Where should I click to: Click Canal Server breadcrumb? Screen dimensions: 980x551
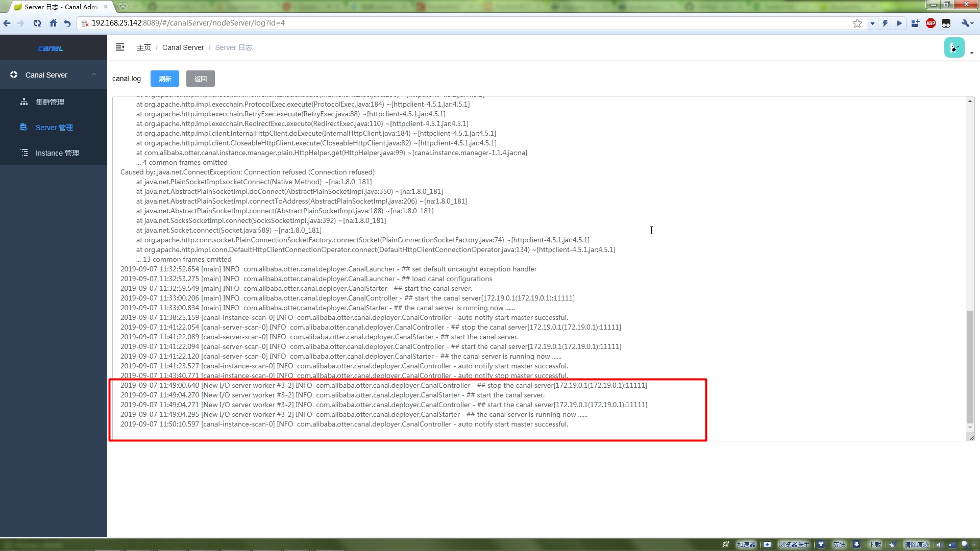pos(183,47)
